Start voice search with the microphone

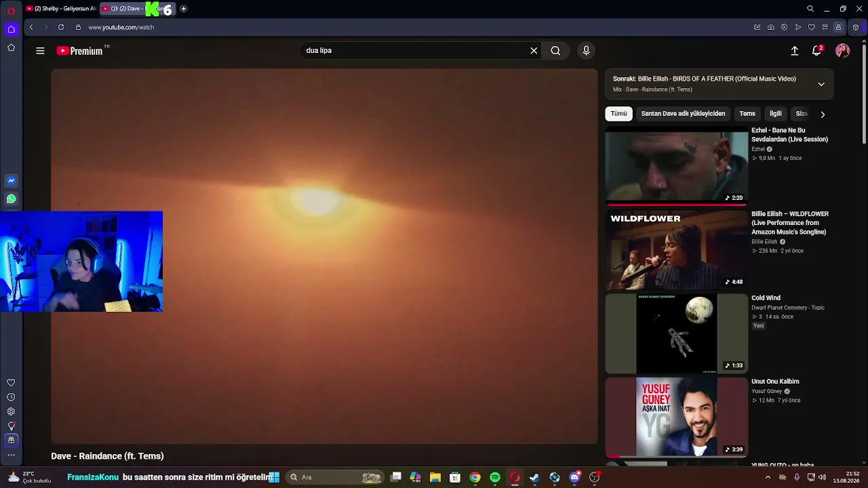click(x=587, y=51)
